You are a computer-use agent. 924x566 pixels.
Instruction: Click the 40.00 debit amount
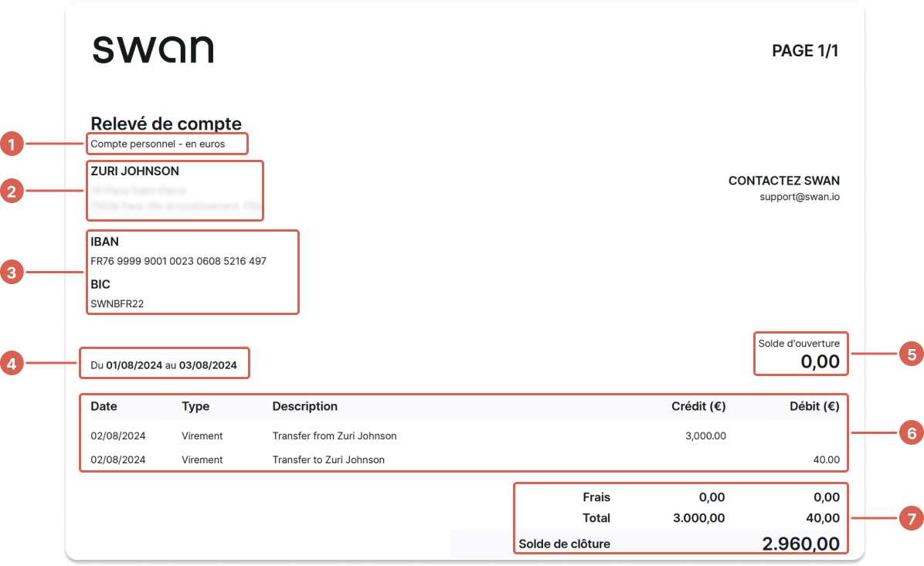pos(826,460)
